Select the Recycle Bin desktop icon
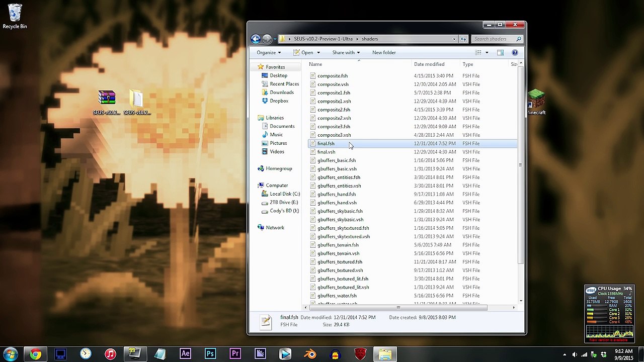The height and width of the screenshot is (362, 644). tap(15, 17)
